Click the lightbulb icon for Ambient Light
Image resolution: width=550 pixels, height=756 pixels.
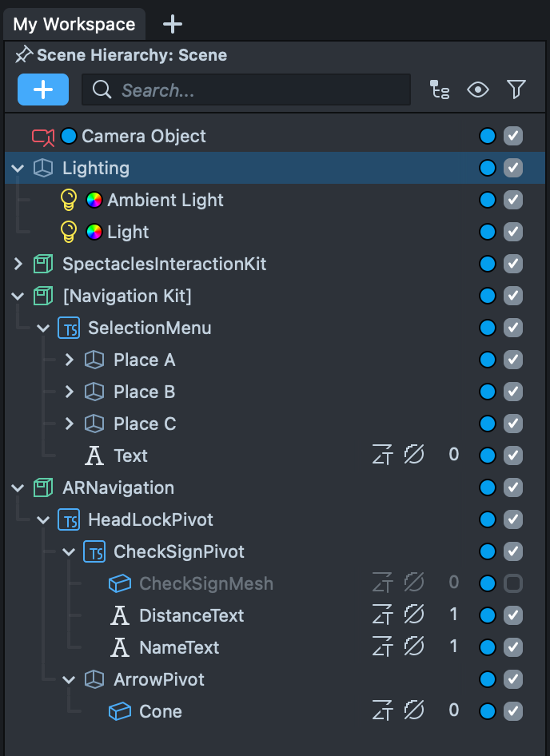pos(70,200)
